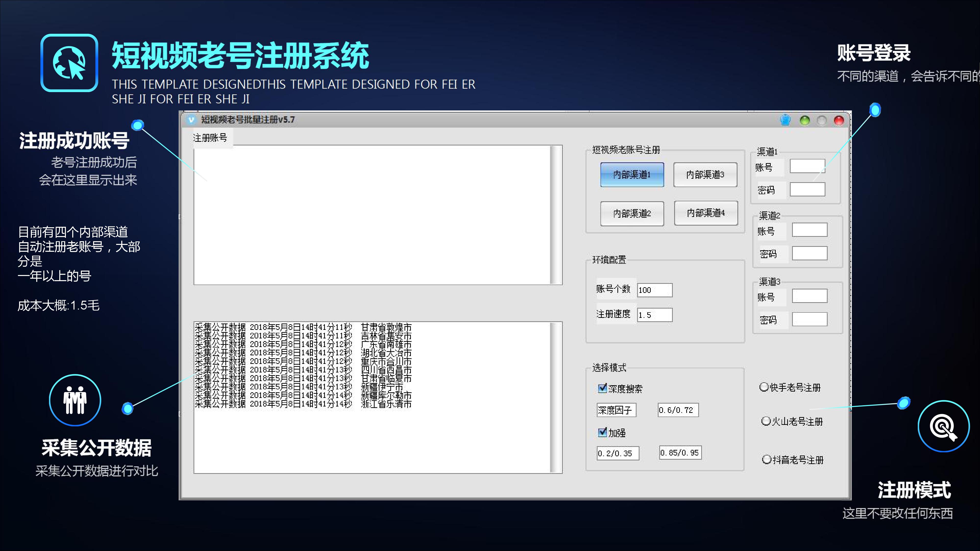Image resolution: width=980 pixels, height=551 pixels.
Task: Toggle the 深度搜索 checkbox
Action: (602, 388)
